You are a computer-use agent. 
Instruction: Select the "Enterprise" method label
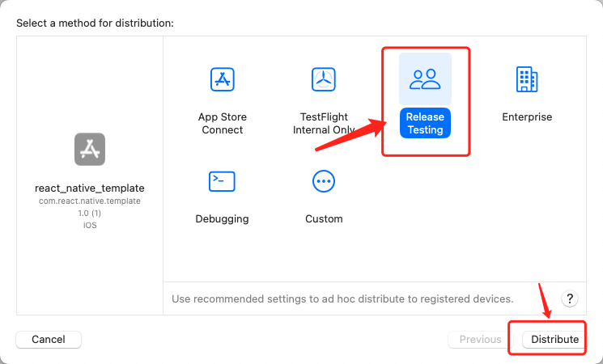pyautogui.click(x=527, y=117)
